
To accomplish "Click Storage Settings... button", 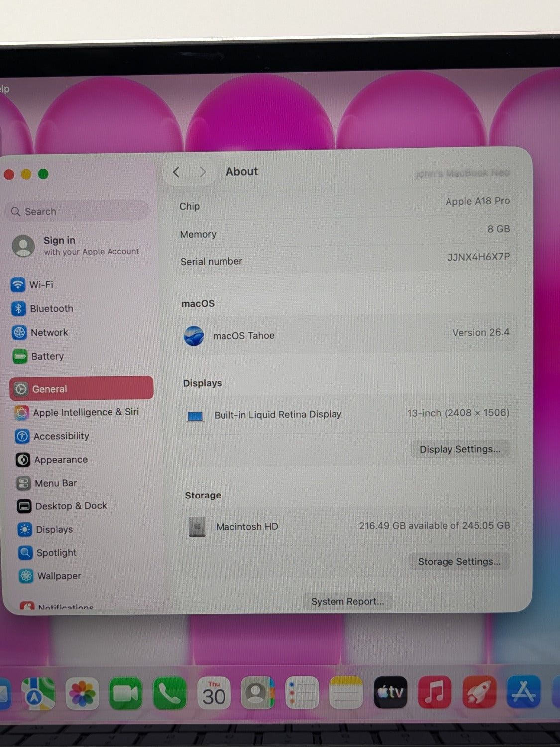I will click(459, 562).
